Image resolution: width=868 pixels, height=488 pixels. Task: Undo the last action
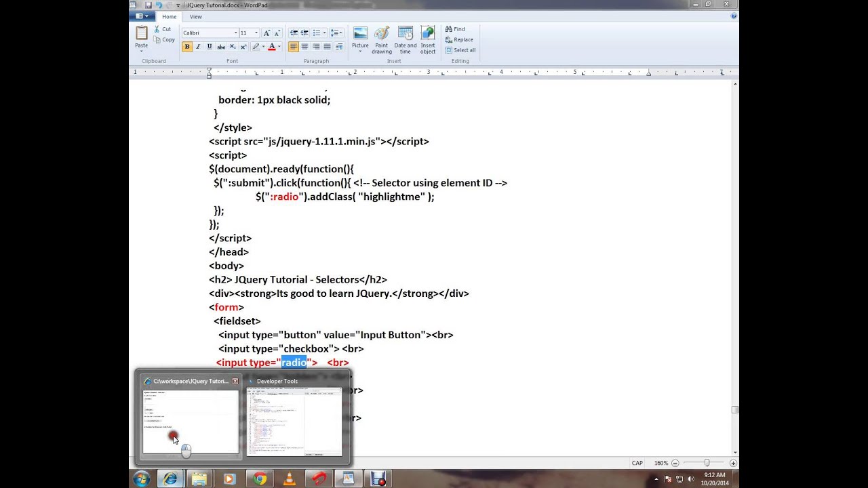point(159,5)
